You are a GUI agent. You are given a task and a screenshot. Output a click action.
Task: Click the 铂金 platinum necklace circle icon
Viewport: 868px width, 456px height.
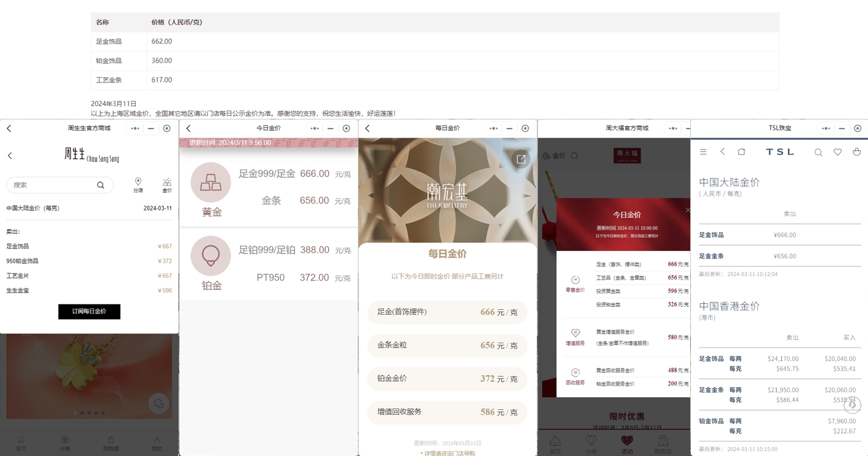(210, 256)
